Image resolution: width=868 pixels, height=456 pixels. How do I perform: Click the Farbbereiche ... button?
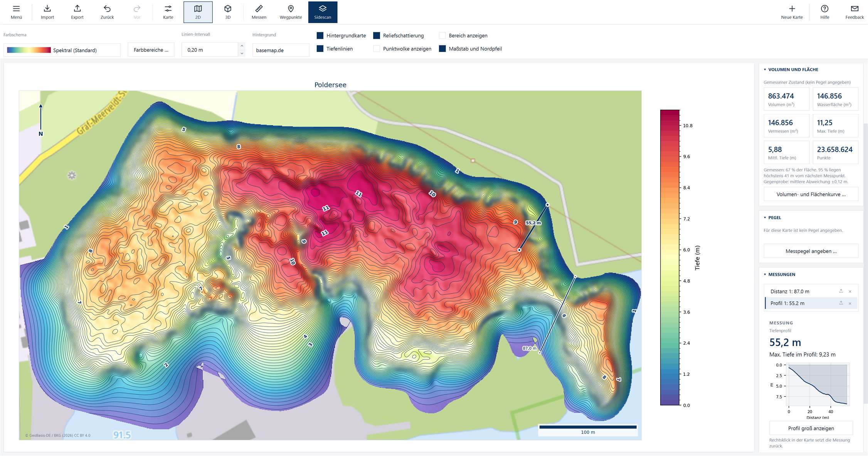coord(151,50)
